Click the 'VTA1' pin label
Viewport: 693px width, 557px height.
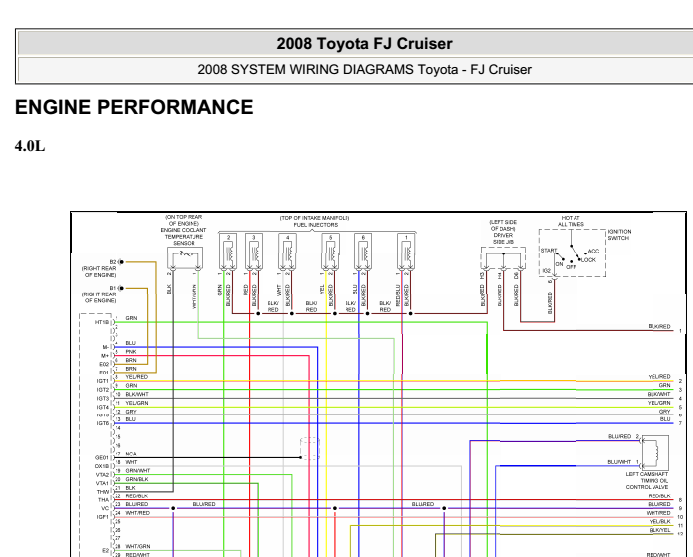(103, 483)
